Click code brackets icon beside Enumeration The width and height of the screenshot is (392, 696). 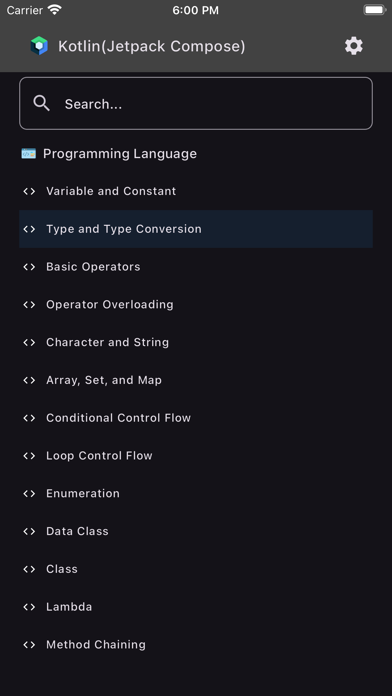(x=29, y=494)
